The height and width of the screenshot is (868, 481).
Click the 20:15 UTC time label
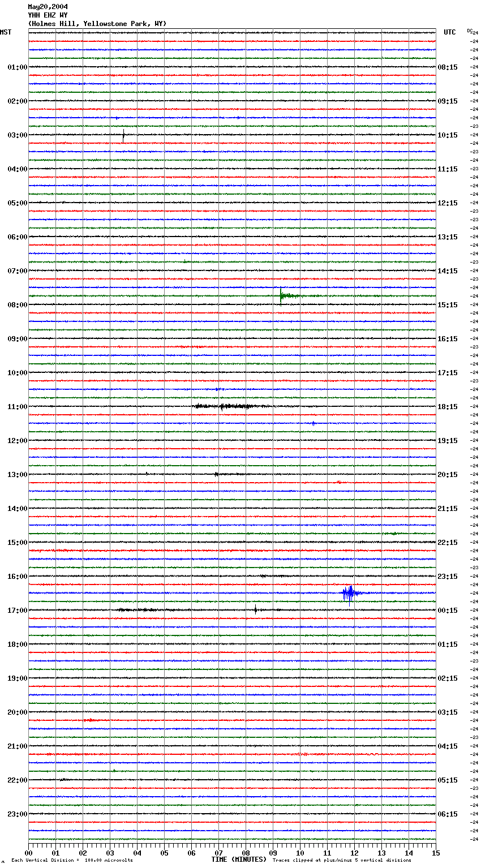(x=448, y=475)
